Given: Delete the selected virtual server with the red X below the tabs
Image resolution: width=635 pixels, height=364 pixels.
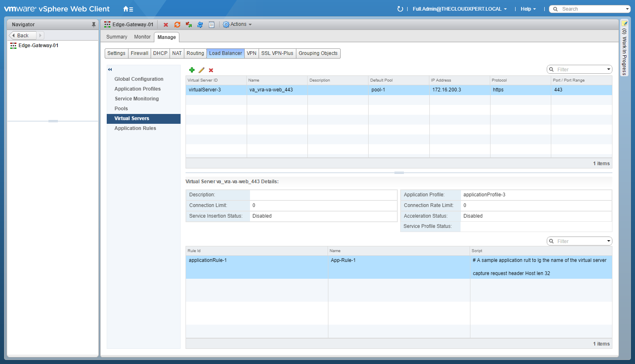Looking at the screenshot, I should pos(211,70).
